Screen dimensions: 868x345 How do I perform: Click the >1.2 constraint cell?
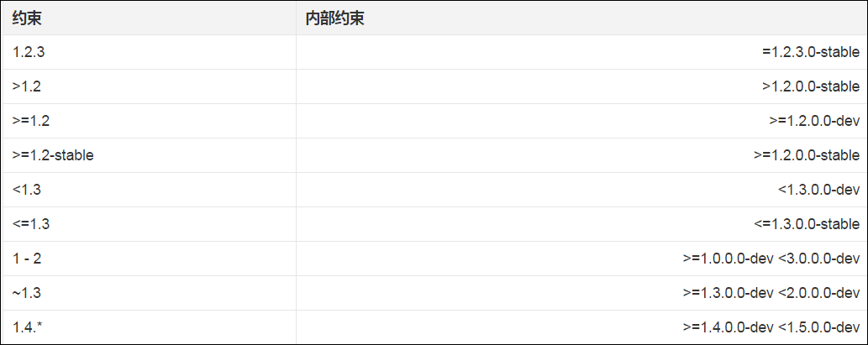149,86
